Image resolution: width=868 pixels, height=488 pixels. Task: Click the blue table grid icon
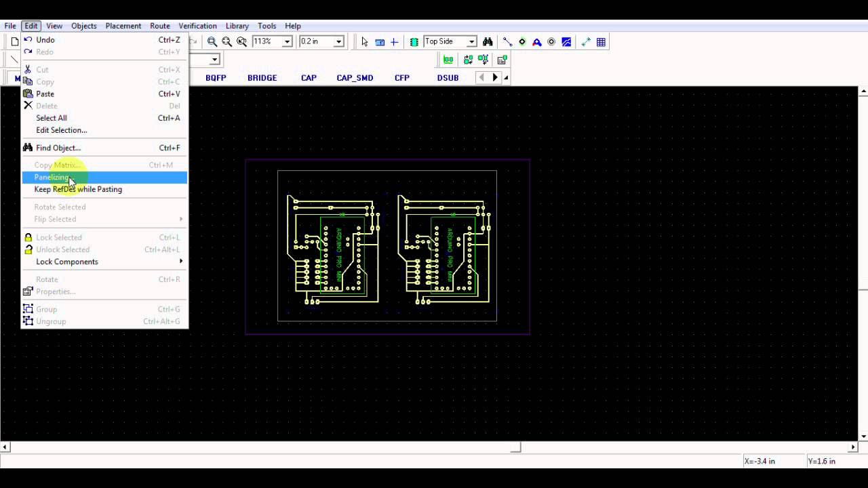click(601, 41)
